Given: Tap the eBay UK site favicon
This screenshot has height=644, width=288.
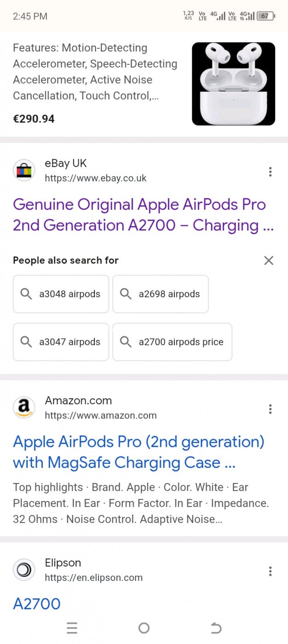Looking at the screenshot, I should coord(24,171).
